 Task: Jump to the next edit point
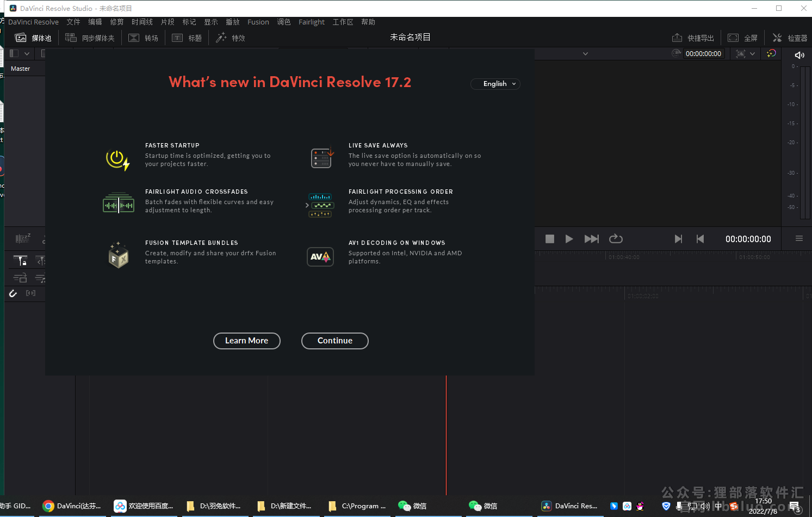[x=678, y=239]
